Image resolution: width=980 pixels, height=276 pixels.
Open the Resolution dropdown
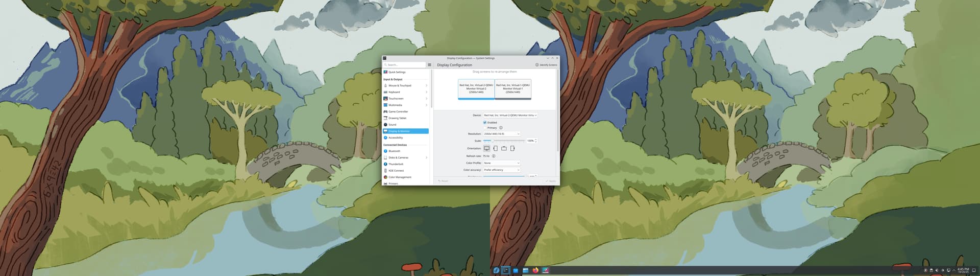(501, 134)
